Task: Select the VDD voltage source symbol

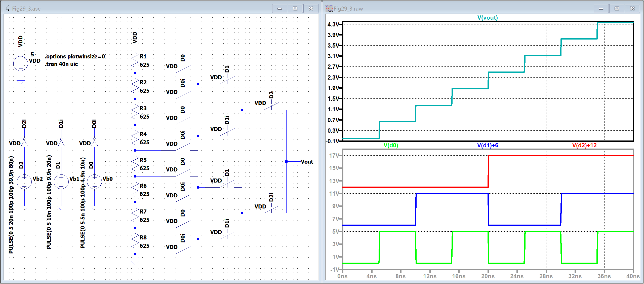Action: (20, 63)
